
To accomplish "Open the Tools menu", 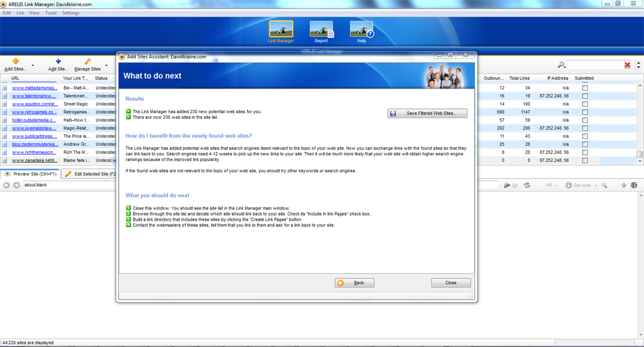I will (x=51, y=13).
